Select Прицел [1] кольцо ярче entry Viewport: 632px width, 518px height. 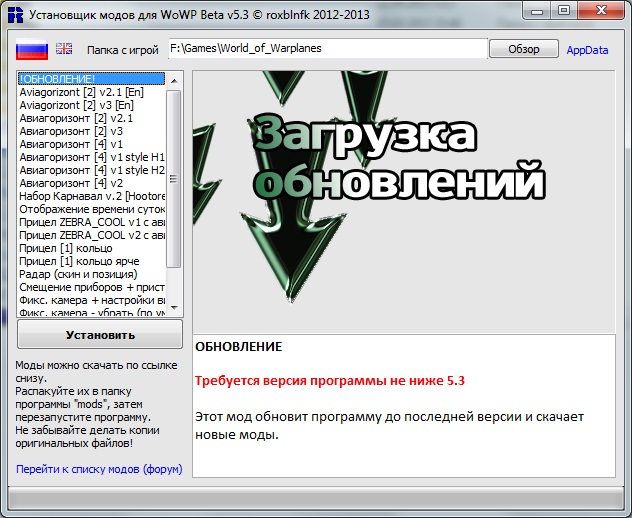pyautogui.click(x=91, y=261)
